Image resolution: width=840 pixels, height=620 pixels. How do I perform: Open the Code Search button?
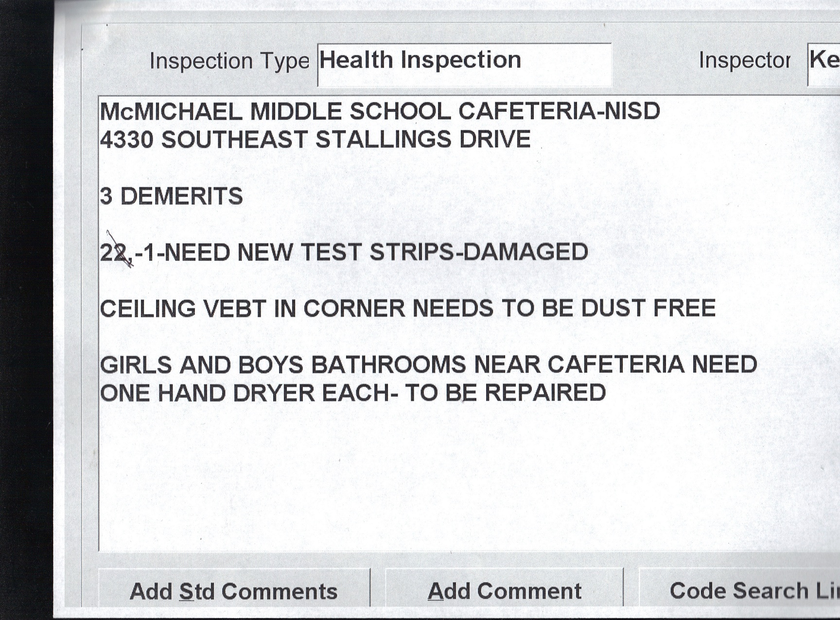(749, 590)
